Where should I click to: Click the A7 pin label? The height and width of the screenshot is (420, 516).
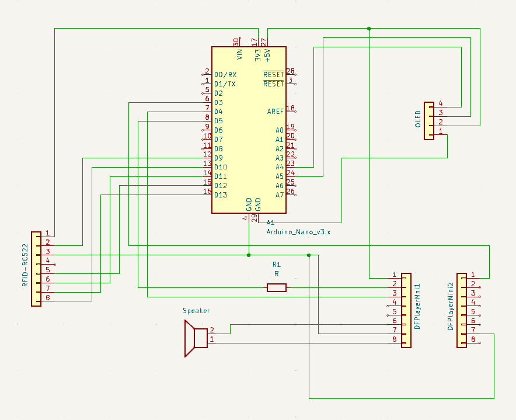[280, 195]
